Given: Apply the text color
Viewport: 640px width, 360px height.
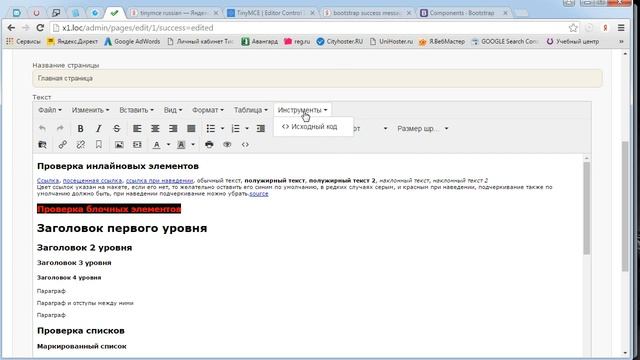Looking at the screenshot, I should tap(156, 144).
